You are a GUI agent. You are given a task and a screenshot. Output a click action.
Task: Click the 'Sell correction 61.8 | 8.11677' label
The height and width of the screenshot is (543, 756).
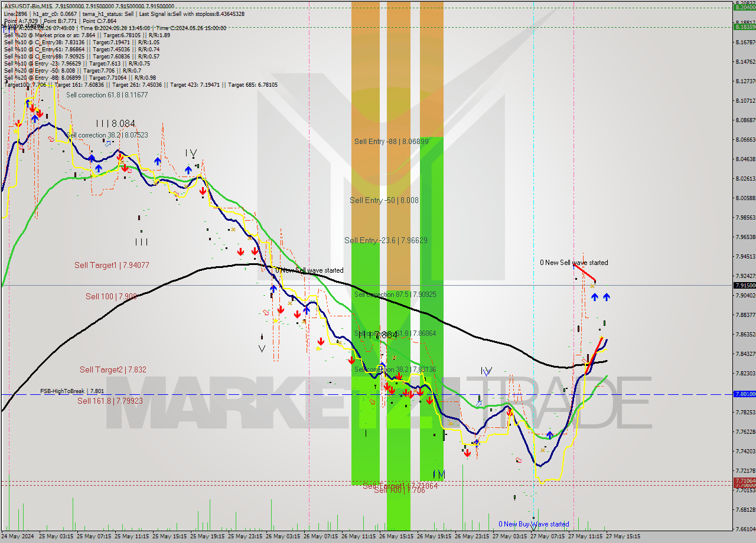coord(107,94)
